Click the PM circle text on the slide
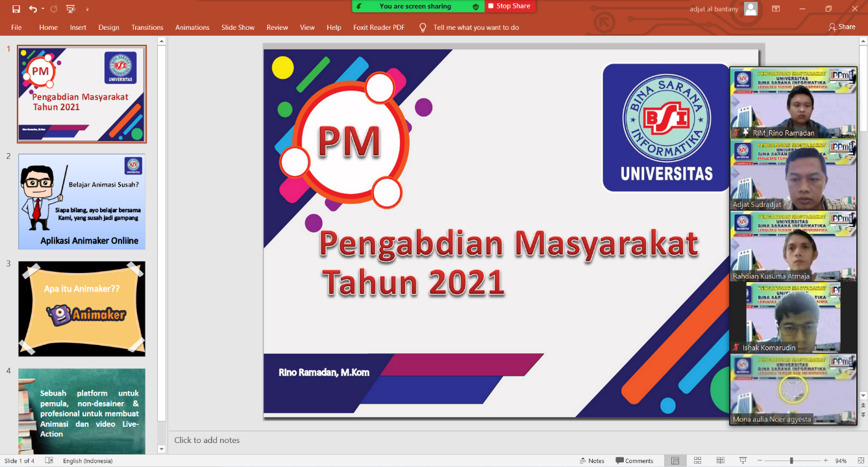 [349, 143]
